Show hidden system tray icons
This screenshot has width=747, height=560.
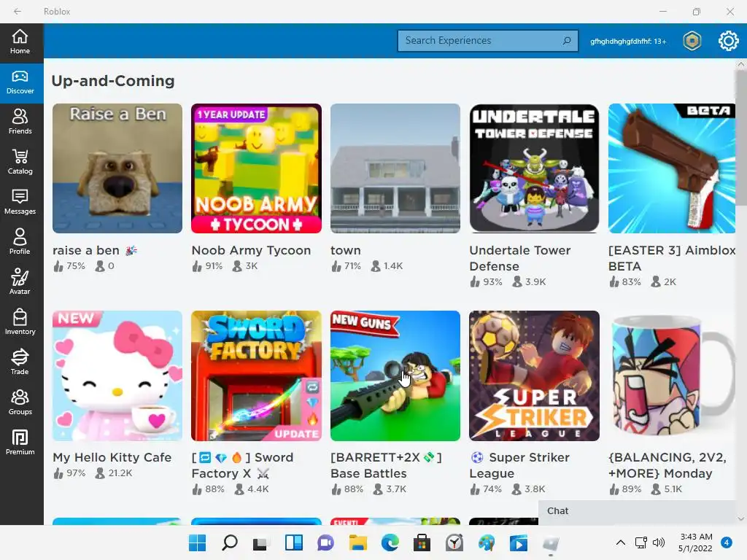(620, 542)
